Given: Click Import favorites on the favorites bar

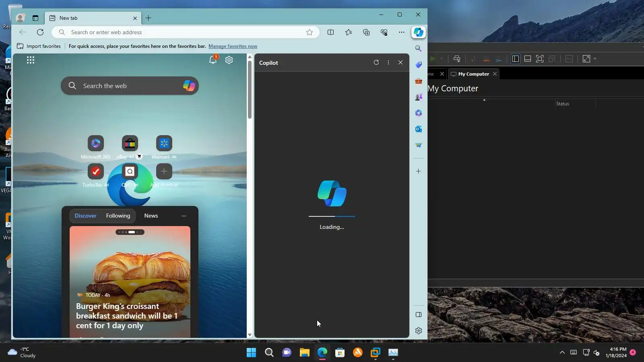Looking at the screenshot, I should [x=39, y=46].
